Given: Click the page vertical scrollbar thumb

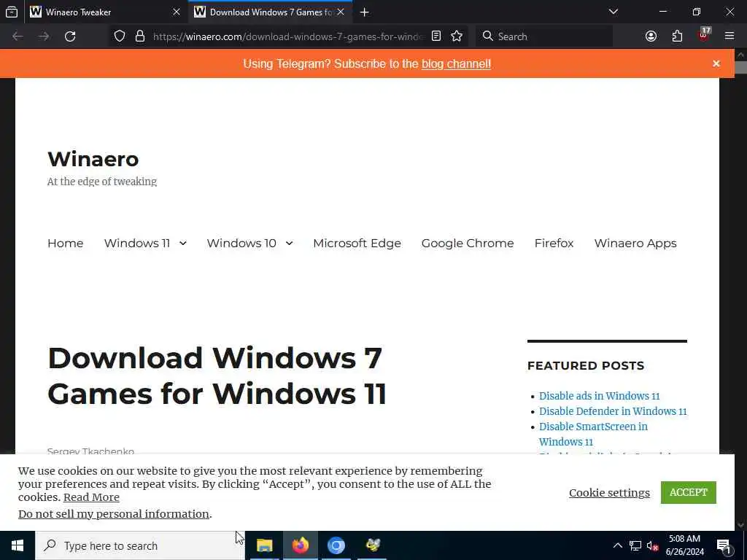Looking at the screenshot, I should pos(741,67).
